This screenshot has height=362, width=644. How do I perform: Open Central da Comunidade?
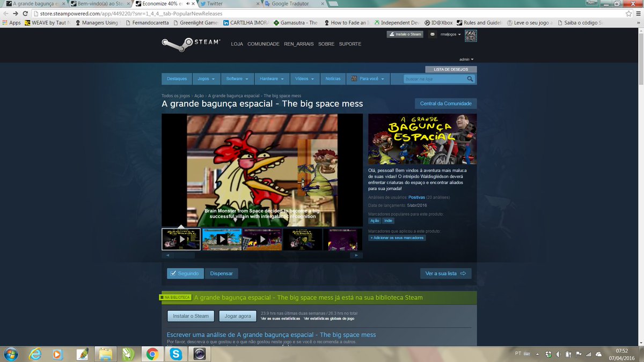tap(445, 104)
